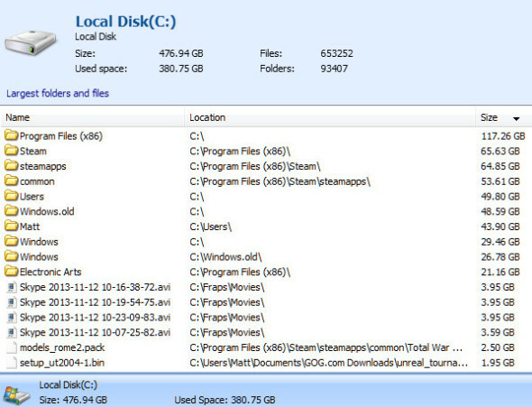Click the Steam folder icon
The width and height of the screenshot is (532, 407).
pos(11,151)
